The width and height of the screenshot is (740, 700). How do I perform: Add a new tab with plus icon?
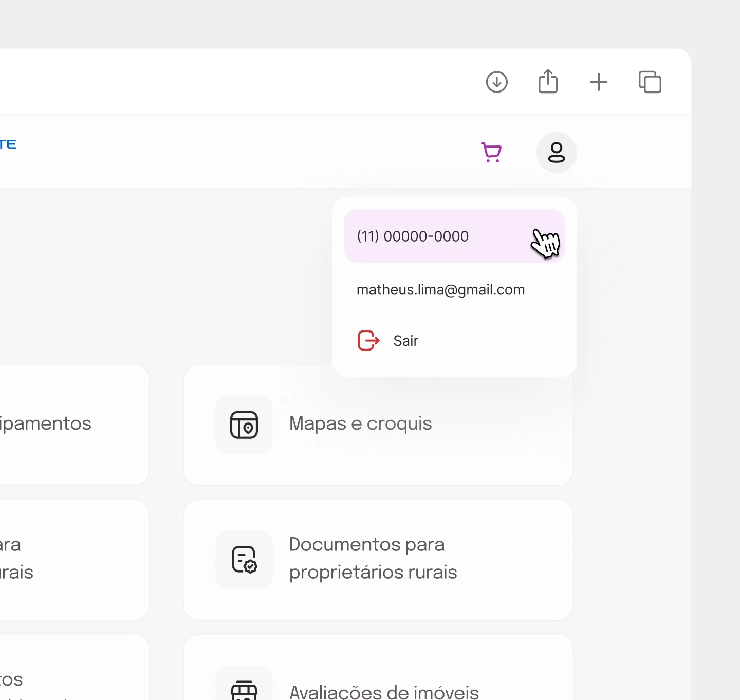point(599,82)
